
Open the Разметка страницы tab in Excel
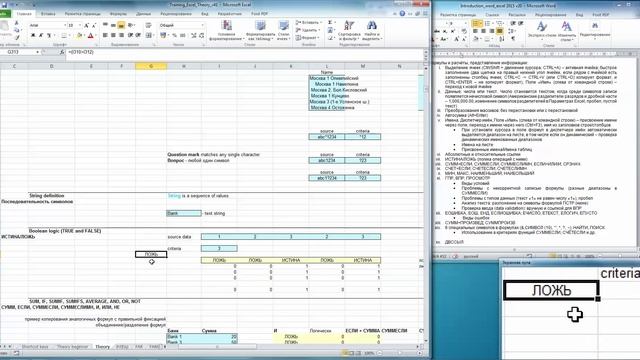point(83,14)
